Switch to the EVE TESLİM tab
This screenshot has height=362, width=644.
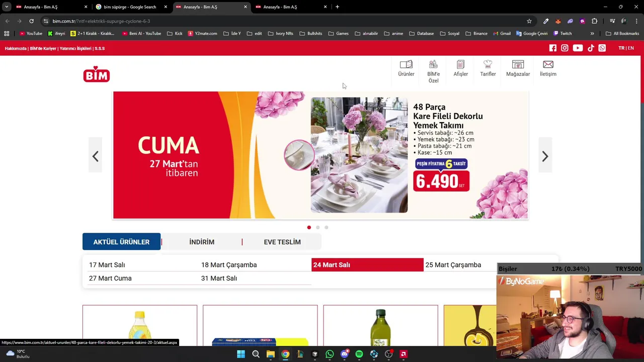click(x=282, y=242)
